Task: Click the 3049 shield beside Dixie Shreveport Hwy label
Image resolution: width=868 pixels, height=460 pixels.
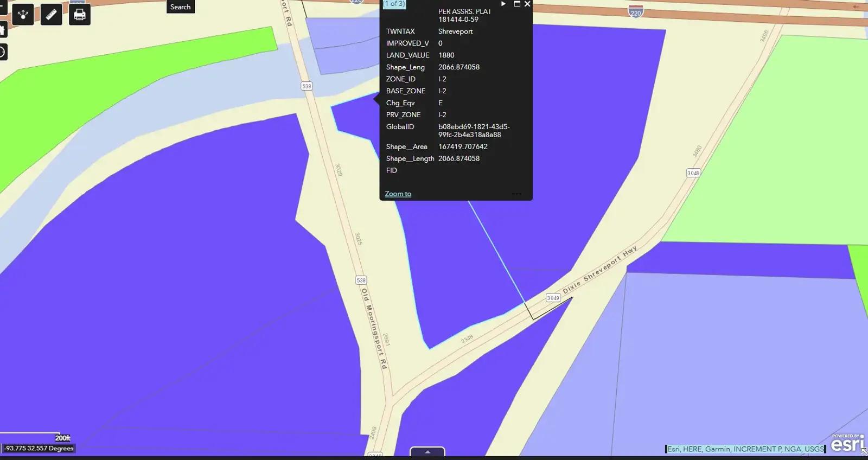Action: (x=553, y=298)
